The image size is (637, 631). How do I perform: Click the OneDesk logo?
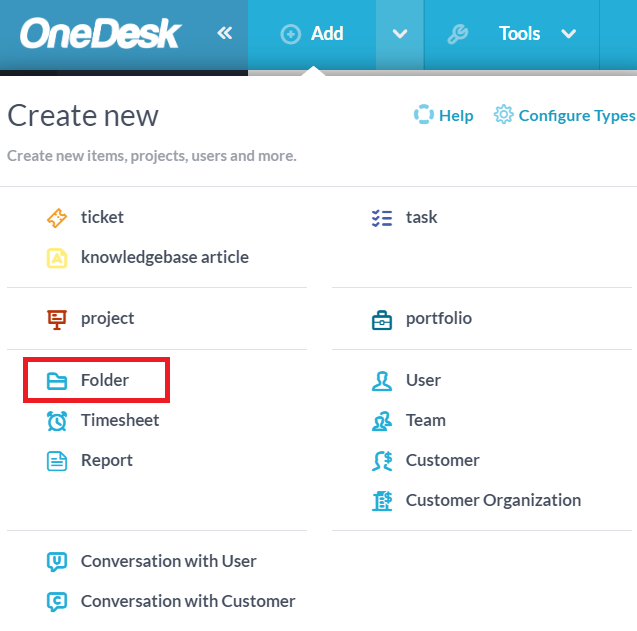(x=100, y=33)
